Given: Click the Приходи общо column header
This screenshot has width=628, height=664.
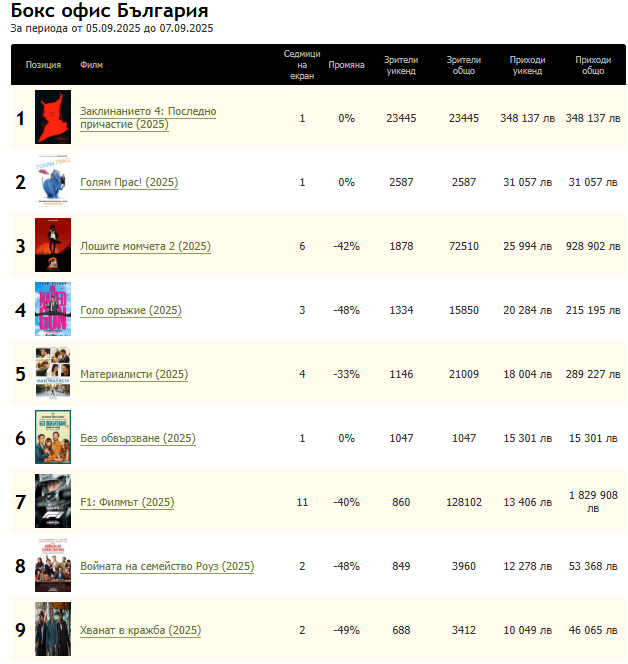Looking at the screenshot, I should (x=593, y=65).
